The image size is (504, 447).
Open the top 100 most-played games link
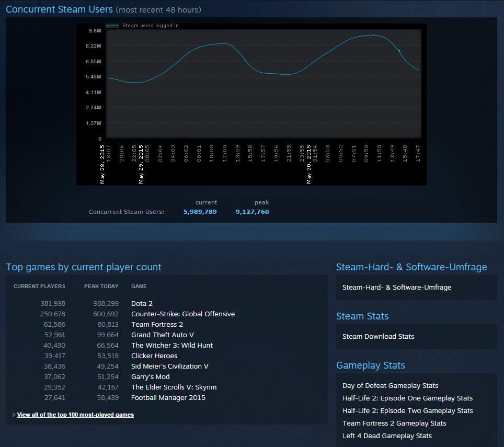point(75,415)
